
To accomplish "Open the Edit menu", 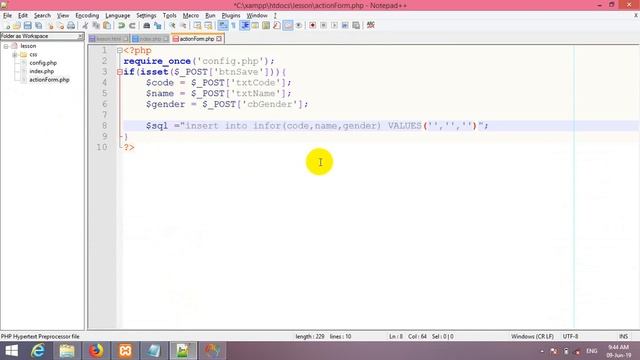I will click(23, 16).
